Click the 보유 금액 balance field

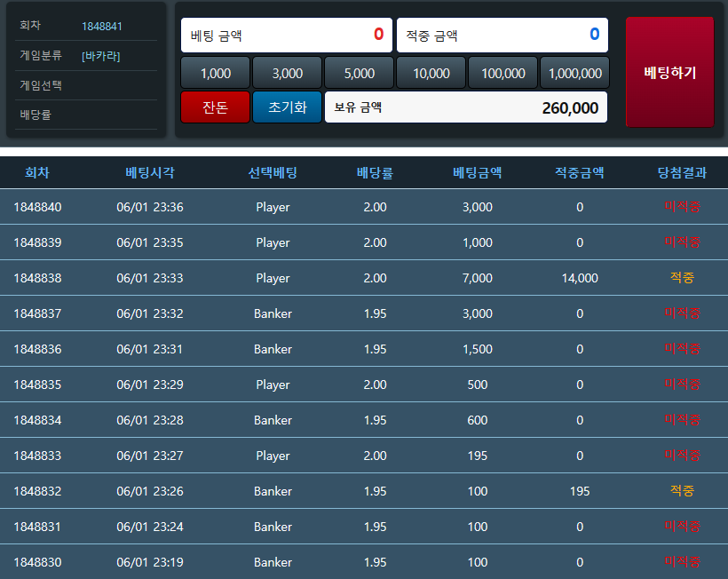(x=466, y=107)
